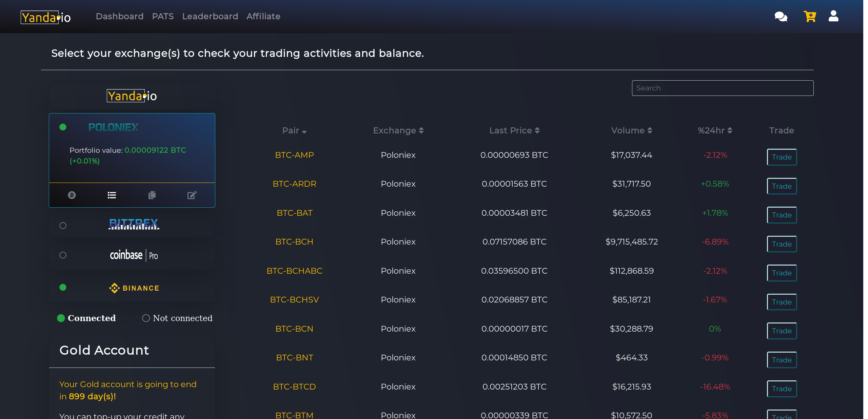
Task: Open the Leaderboard menu item
Action: coord(210,16)
